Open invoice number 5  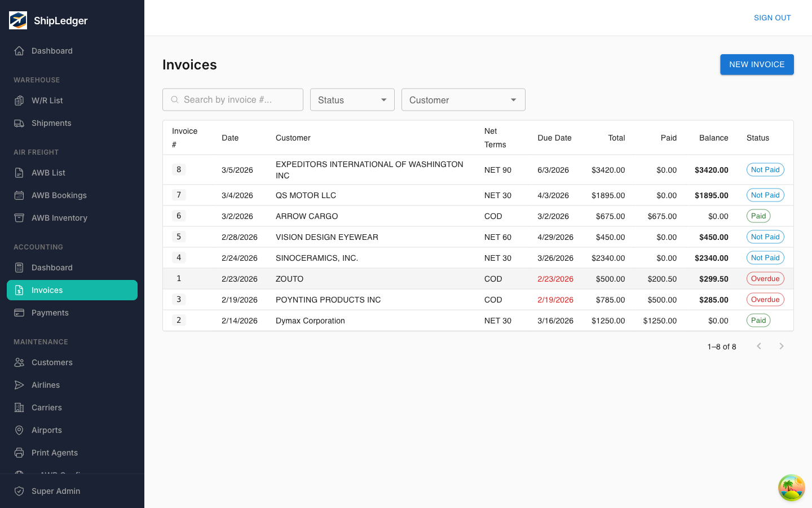tap(179, 237)
